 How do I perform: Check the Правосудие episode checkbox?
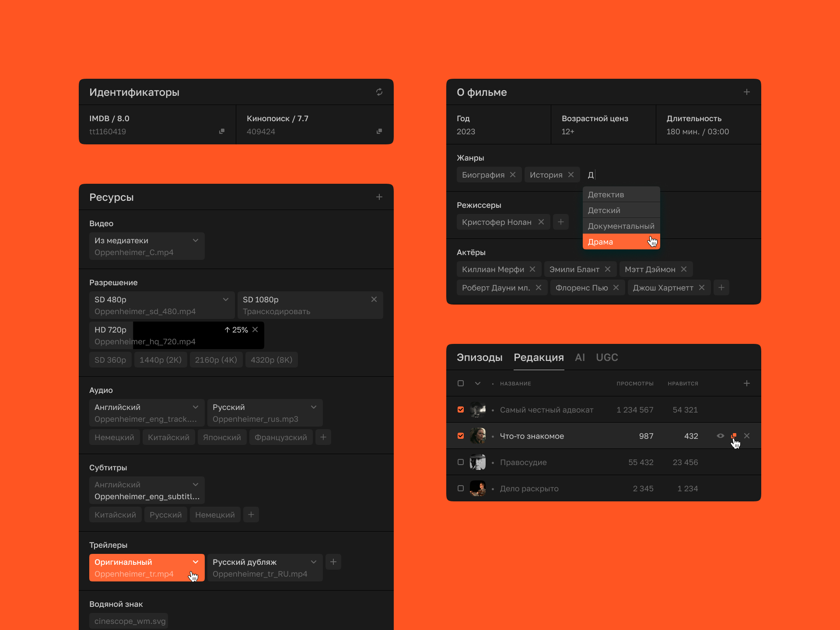pos(461,462)
